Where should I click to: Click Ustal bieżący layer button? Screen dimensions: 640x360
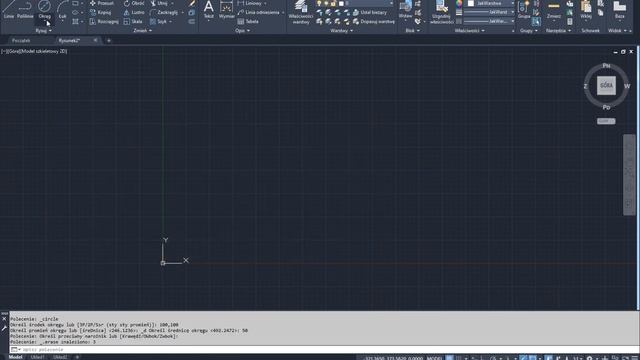369,12
